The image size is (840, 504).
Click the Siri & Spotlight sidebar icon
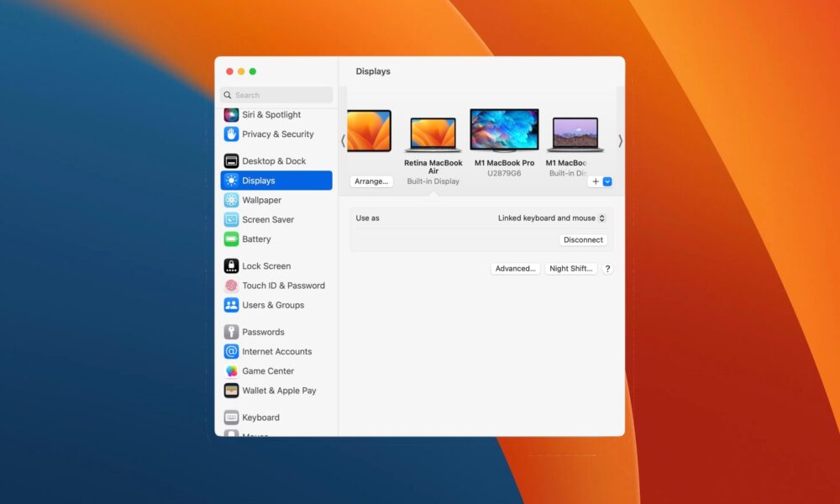[231, 114]
